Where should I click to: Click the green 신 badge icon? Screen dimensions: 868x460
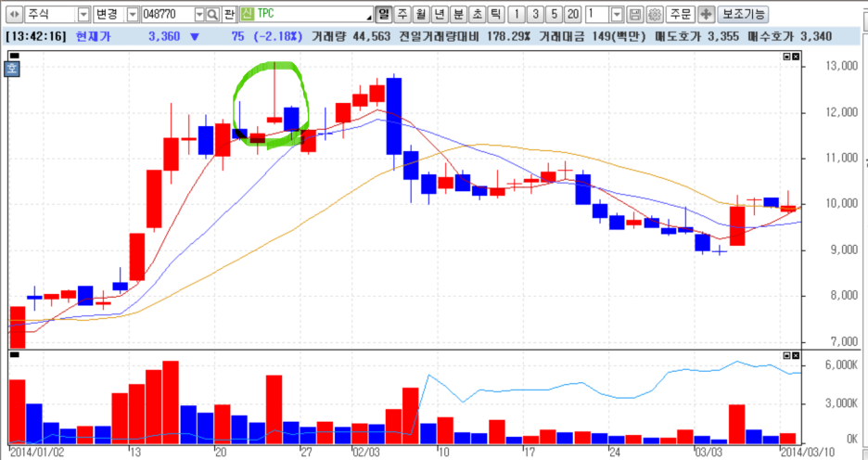(248, 15)
